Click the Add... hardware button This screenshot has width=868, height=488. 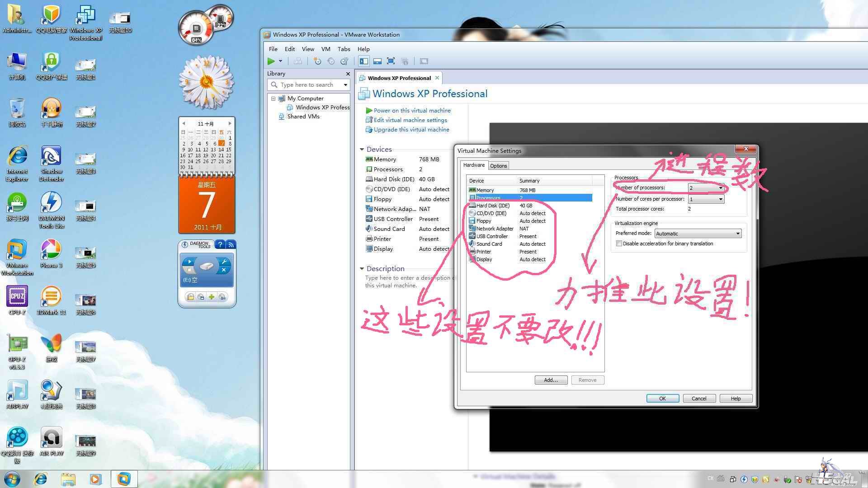[x=551, y=380]
